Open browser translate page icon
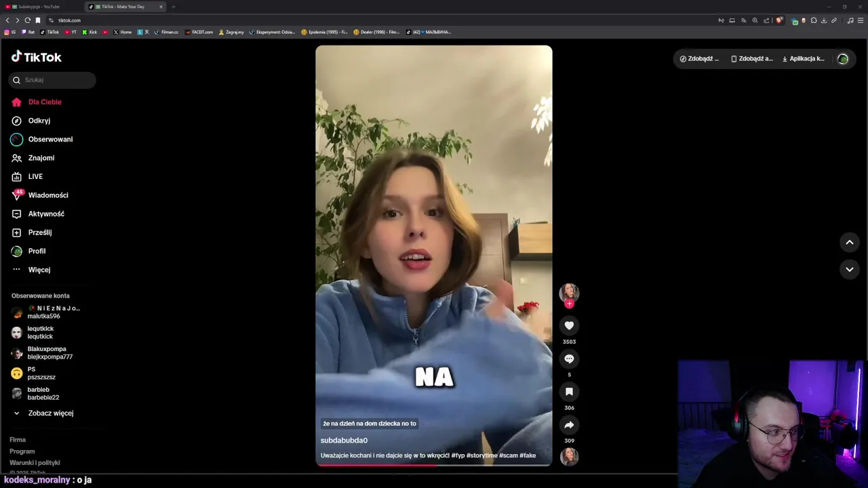This screenshot has width=868, height=488. [x=743, y=20]
